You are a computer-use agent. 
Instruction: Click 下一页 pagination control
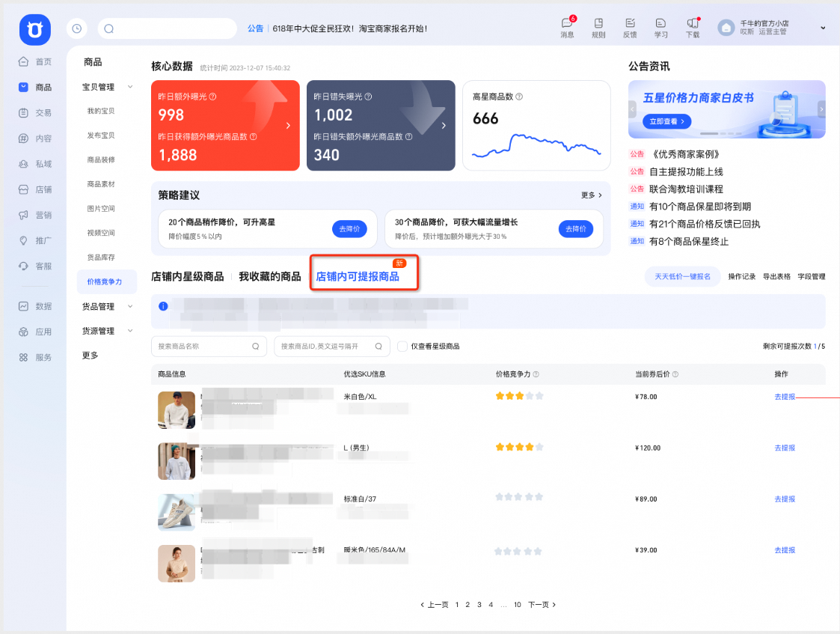542,605
